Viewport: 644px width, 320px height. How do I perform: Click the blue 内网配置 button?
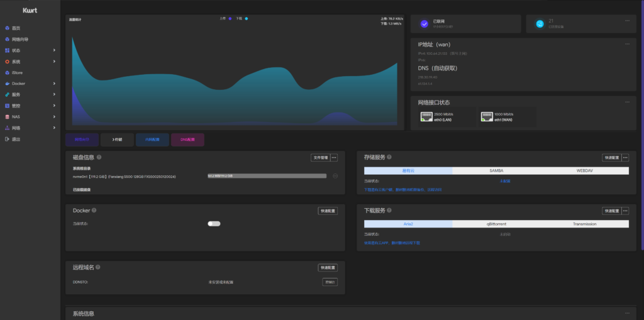152,140
